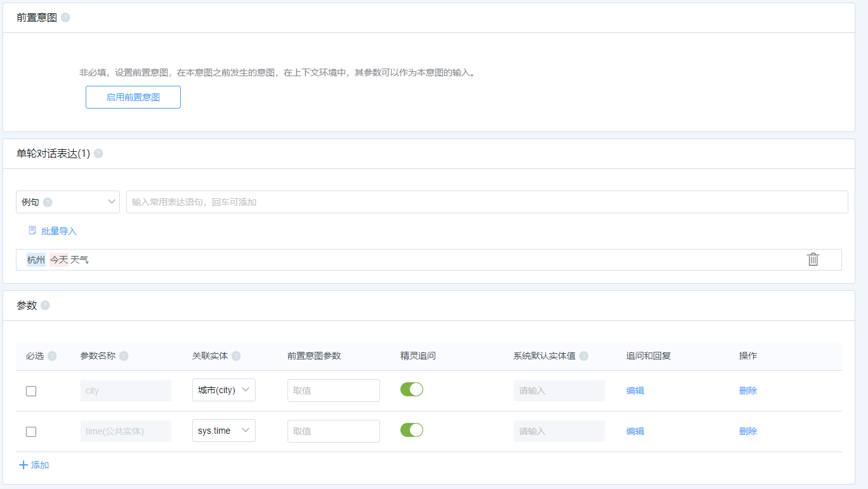868x489 pixels.
Task: Open help icon beside 系统默认实体值 header
Action: pos(584,356)
